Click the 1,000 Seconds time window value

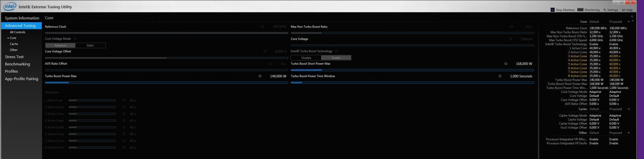click(x=521, y=76)
